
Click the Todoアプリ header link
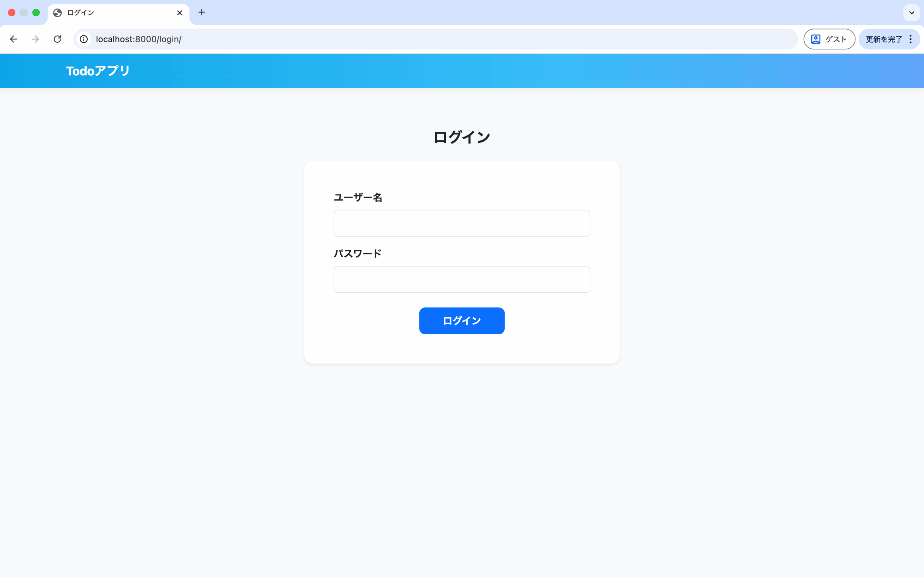(98, 71)
